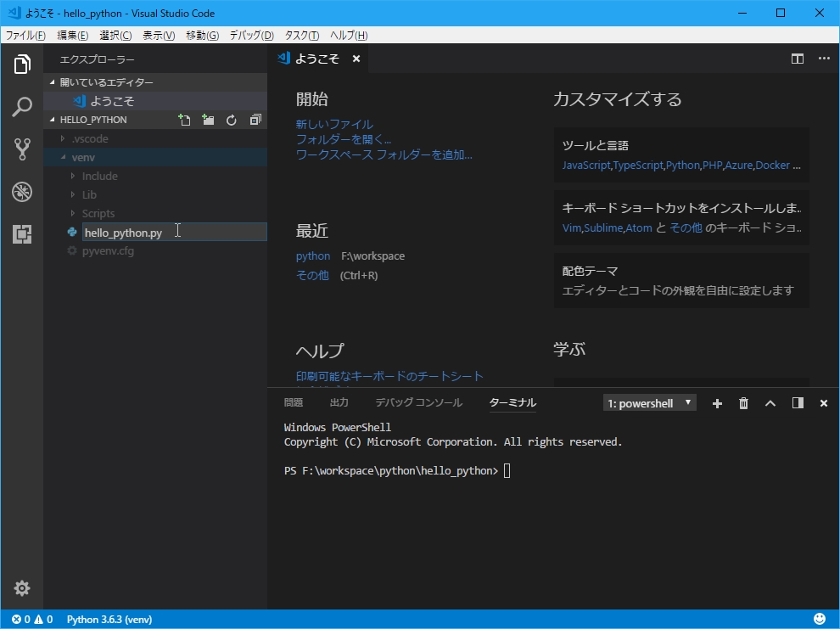
Task: Open recent python workspace link
Action: click(x=313, y=256)
